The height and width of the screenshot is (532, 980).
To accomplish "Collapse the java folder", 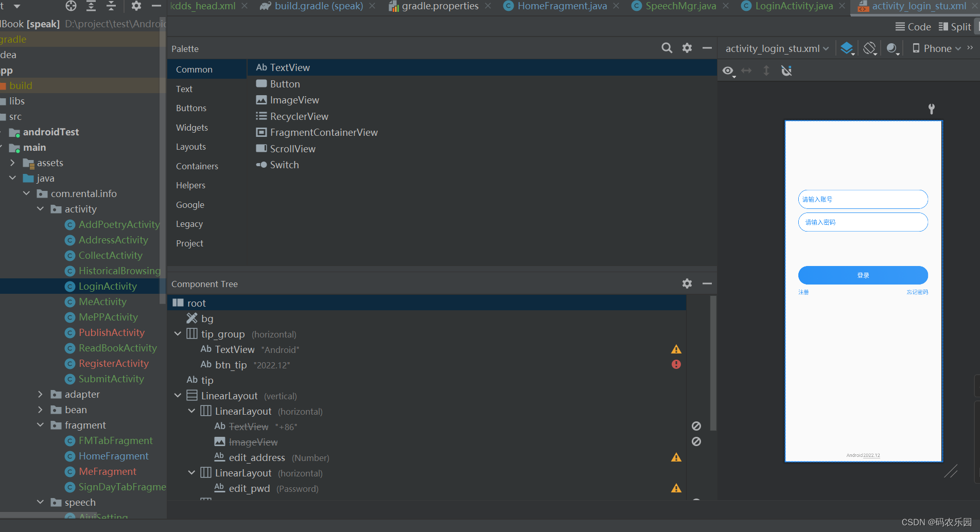I will [12, 178].
